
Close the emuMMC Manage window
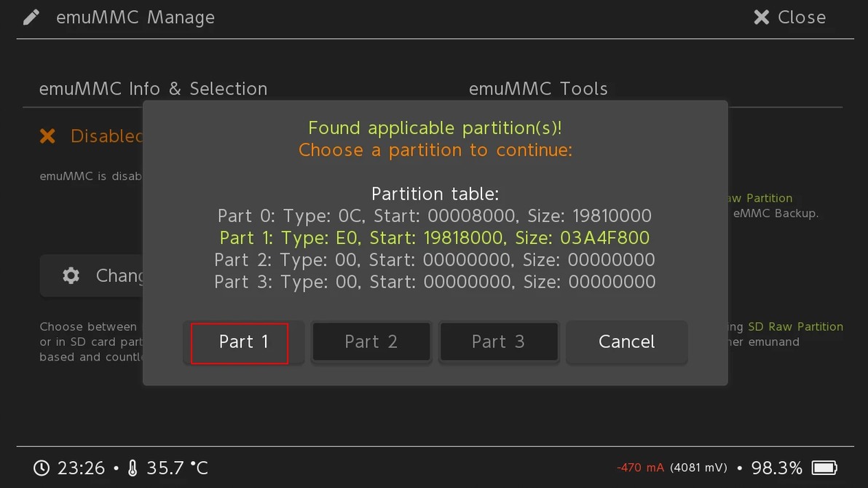click(790, 17)
